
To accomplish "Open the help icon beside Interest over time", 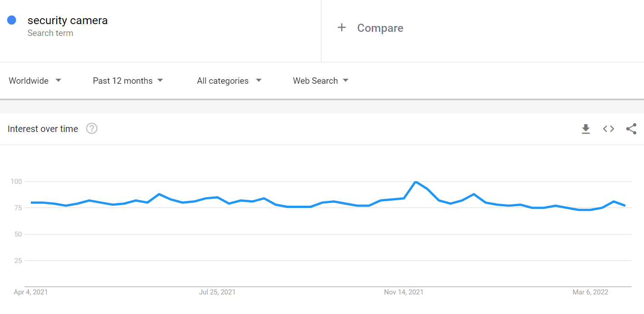I will pos(92,129).
